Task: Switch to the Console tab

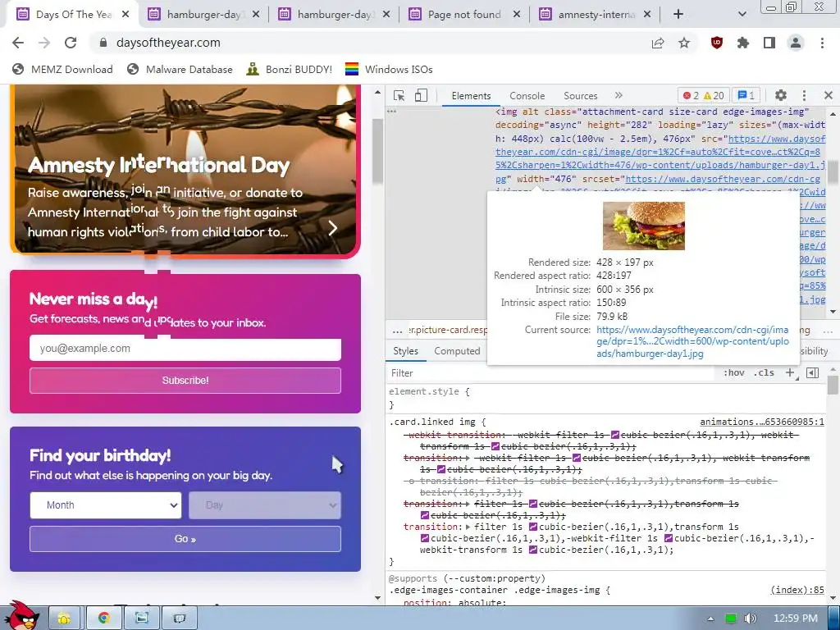Action: [527, 96]
